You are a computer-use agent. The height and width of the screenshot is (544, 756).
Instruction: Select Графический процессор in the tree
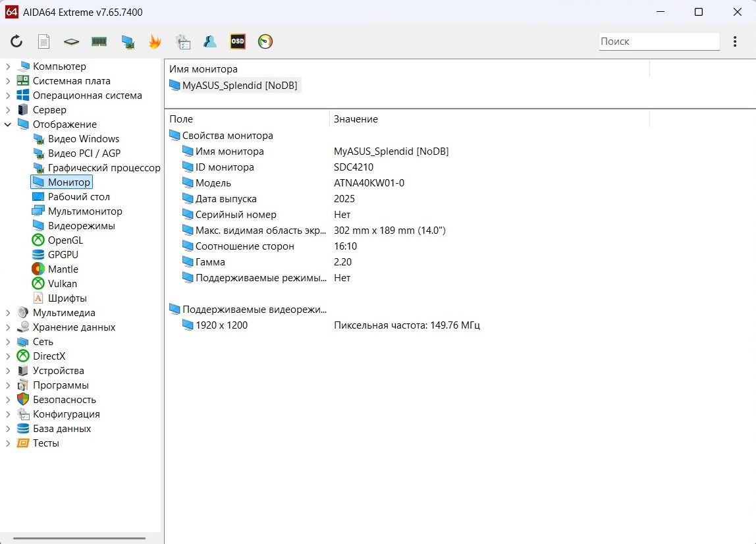[x=103, y=168]
